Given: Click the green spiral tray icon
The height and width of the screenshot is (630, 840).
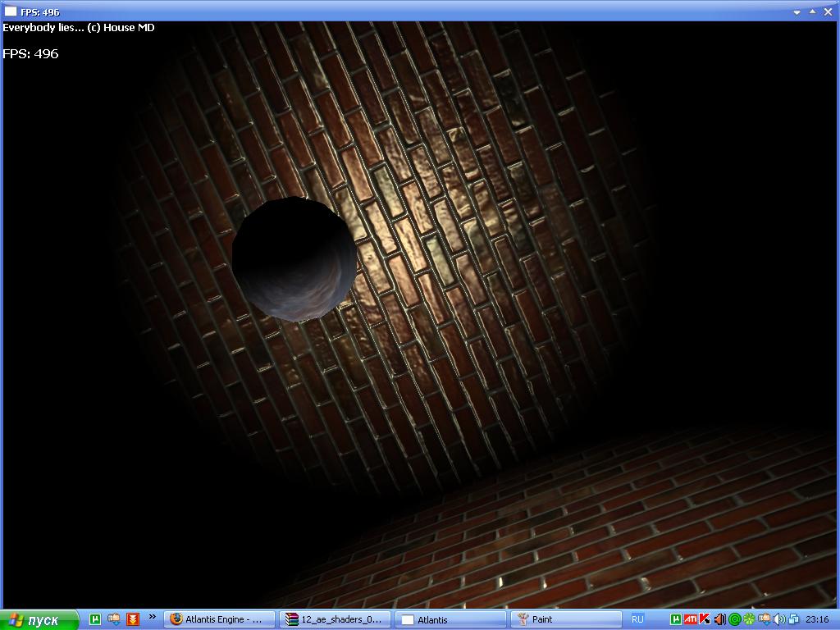Looking at the screenshot, I should pyautogui.click(x=734, y=619).
